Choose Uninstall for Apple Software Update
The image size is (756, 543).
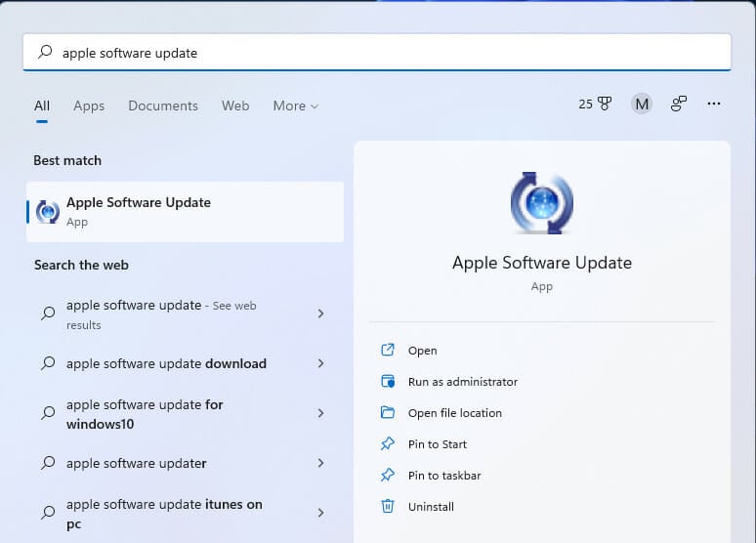pyautogui.click(x=431, y=507)
